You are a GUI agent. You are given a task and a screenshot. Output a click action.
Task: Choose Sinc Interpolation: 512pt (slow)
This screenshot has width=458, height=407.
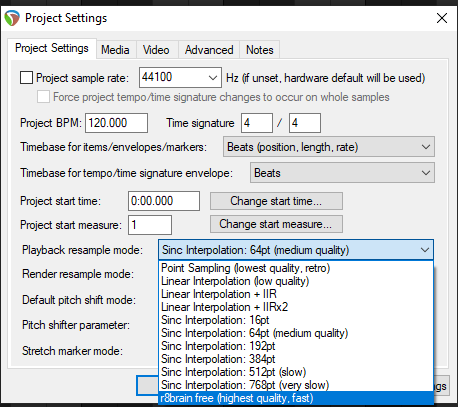click(296, 372)
